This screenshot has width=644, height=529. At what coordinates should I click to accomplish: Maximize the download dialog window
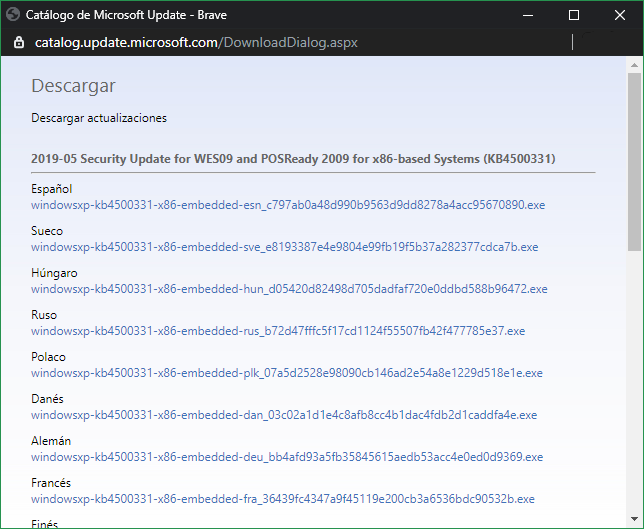click(x=574, y=15)
